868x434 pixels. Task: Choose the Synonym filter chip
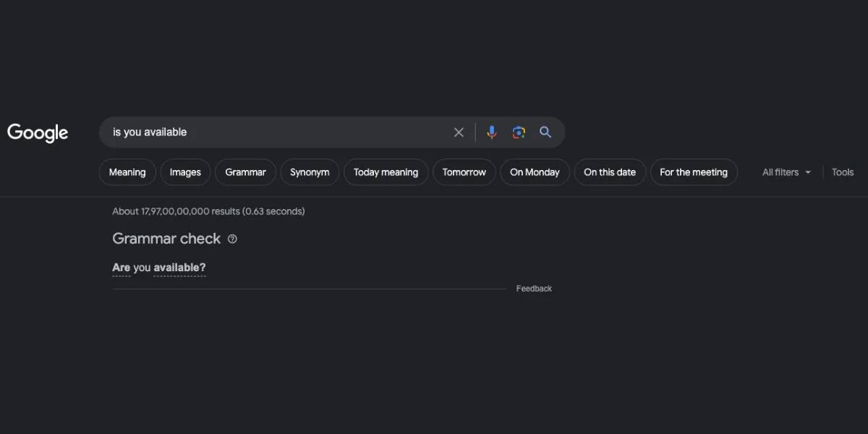pyautogui.click(x=310, y=172)
